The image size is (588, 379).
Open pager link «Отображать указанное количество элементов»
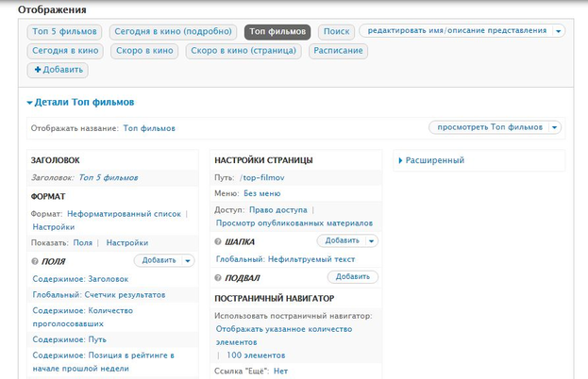pos(284,336)
